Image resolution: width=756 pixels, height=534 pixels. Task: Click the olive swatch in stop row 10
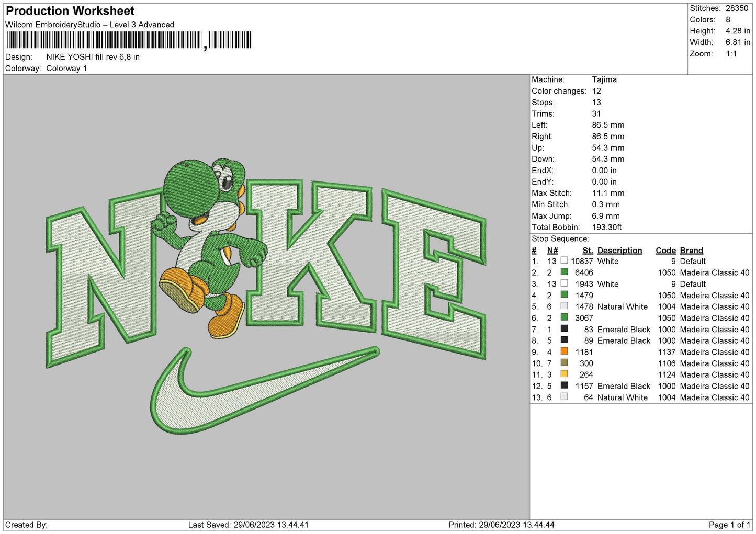tap(564, 363)
